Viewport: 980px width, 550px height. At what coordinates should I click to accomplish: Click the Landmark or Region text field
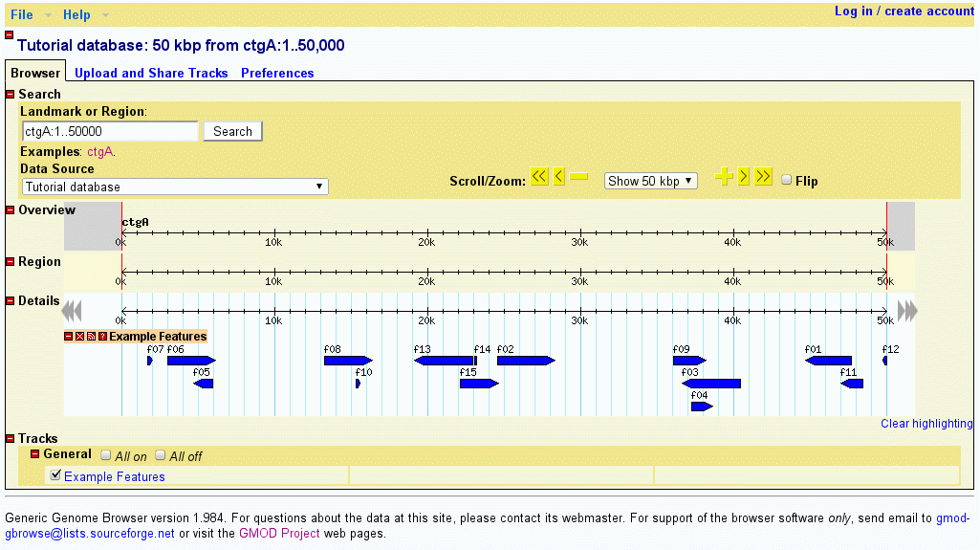click(109, 131)
